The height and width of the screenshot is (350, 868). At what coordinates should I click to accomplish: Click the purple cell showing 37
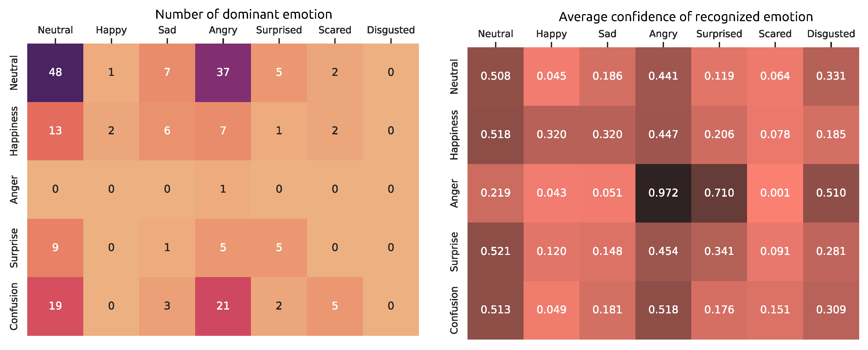[223, 72]
